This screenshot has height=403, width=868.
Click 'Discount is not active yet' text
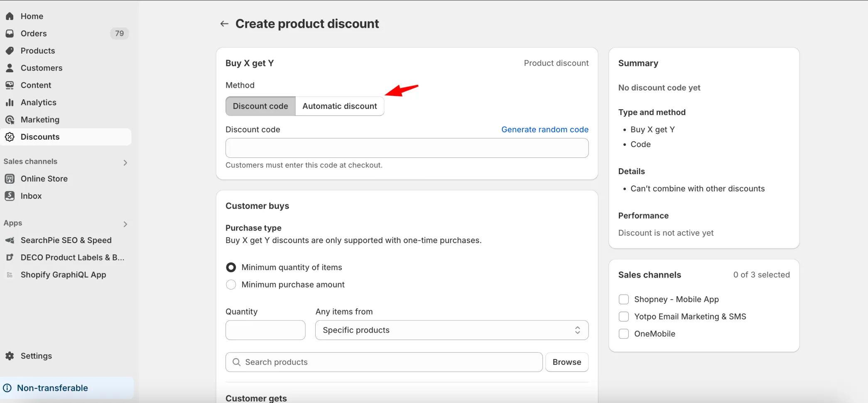666,233
